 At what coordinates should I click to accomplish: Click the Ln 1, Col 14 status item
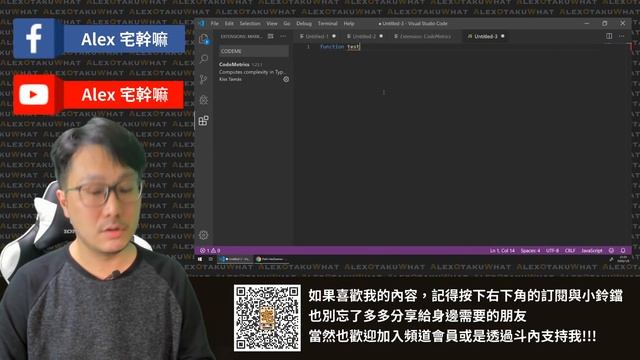click(502, 251)
